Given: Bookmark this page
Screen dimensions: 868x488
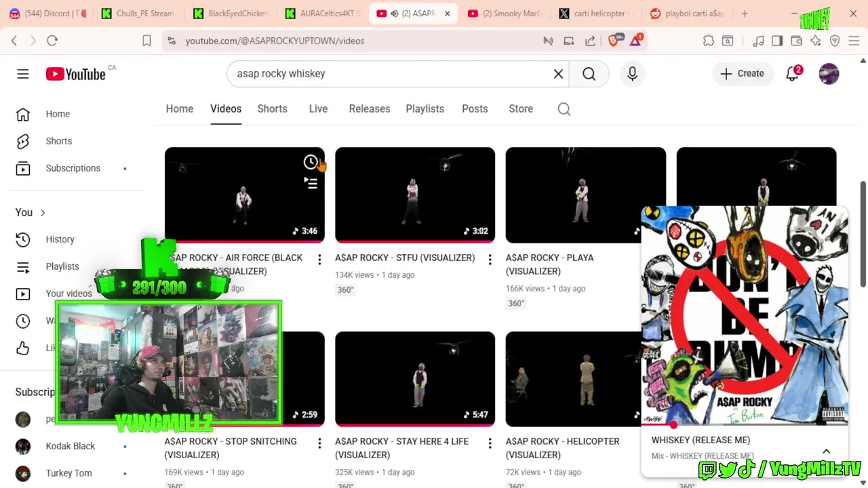Looking at the screenshot, I should click(146, 41).
